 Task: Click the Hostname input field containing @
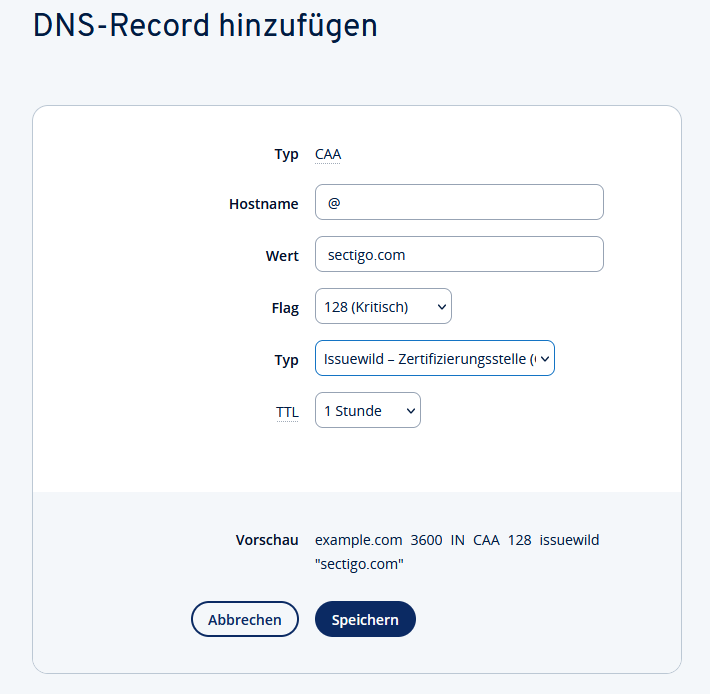pyautogui.click(x=459, y=202)
